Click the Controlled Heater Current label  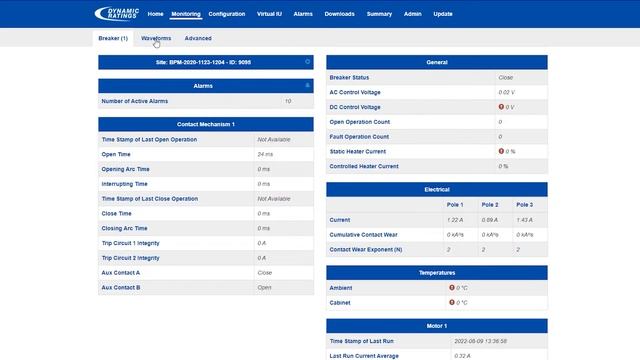coord(364,166)
